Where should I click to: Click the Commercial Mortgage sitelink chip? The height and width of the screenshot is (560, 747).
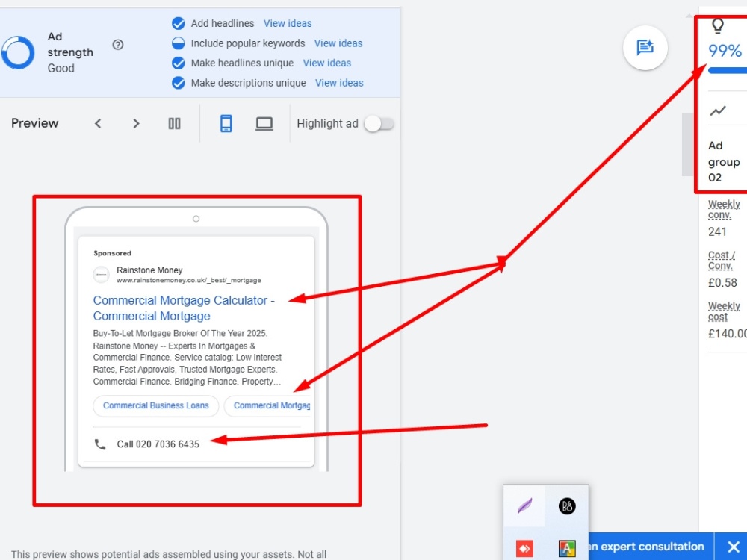click(x=267, y=405)
